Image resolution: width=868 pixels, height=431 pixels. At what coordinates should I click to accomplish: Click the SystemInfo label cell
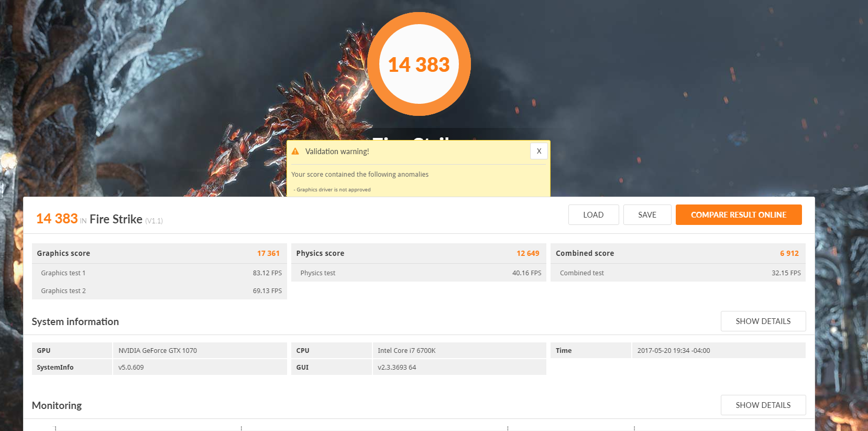(x=72, y=367)
